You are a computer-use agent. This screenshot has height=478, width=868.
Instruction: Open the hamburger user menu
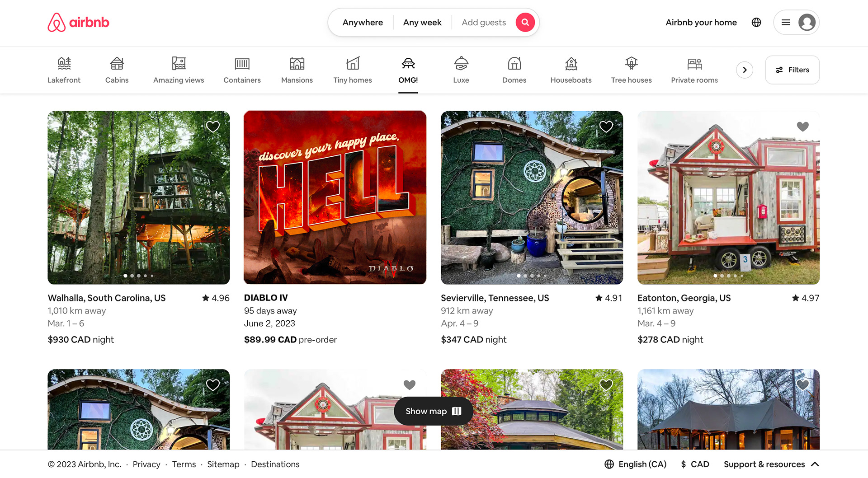(x=786, y=22)
